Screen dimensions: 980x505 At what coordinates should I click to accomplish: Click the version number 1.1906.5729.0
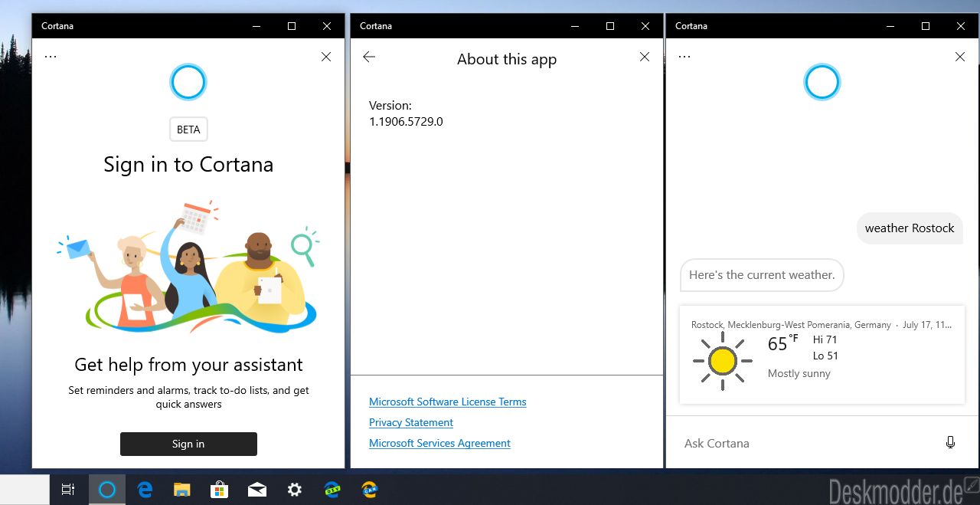[406, 121]
